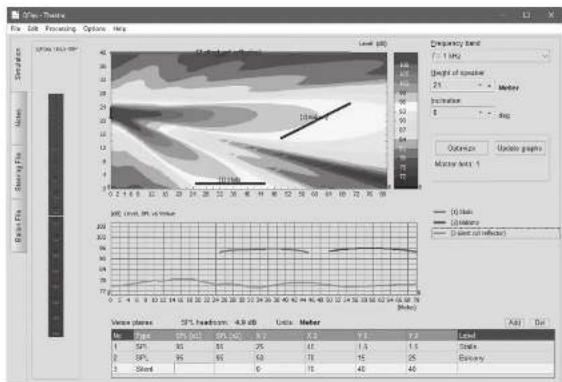Select the (3) silent legend entry
Screen dimensions: 562x382
tap(495, 233)
